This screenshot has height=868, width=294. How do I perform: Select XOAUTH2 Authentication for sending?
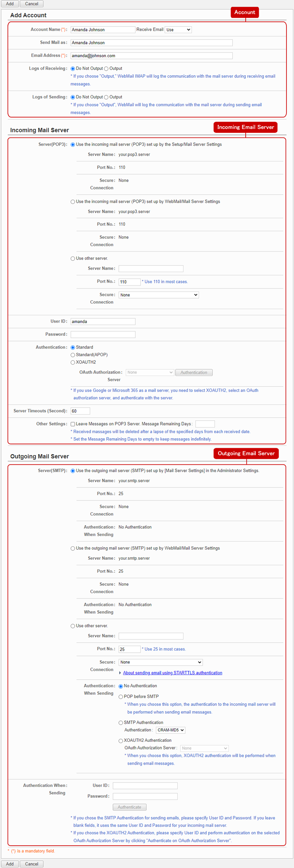tap(121, 741)
